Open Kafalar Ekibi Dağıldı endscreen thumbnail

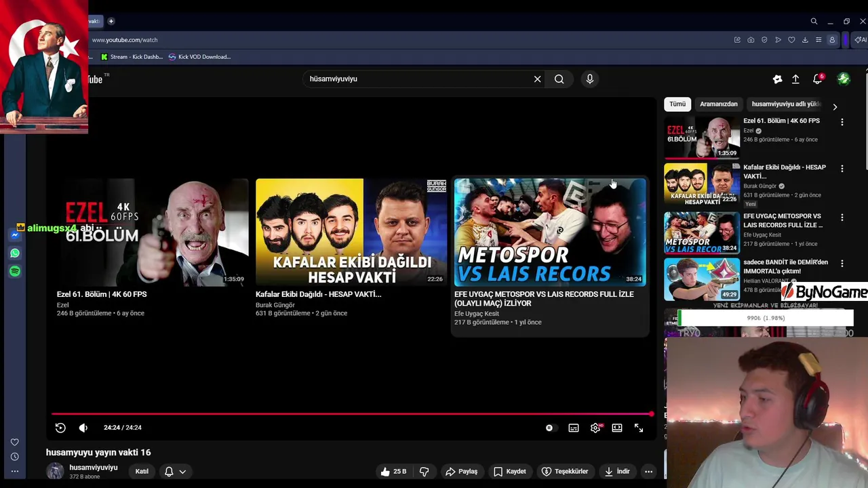[x=351, y=232]
